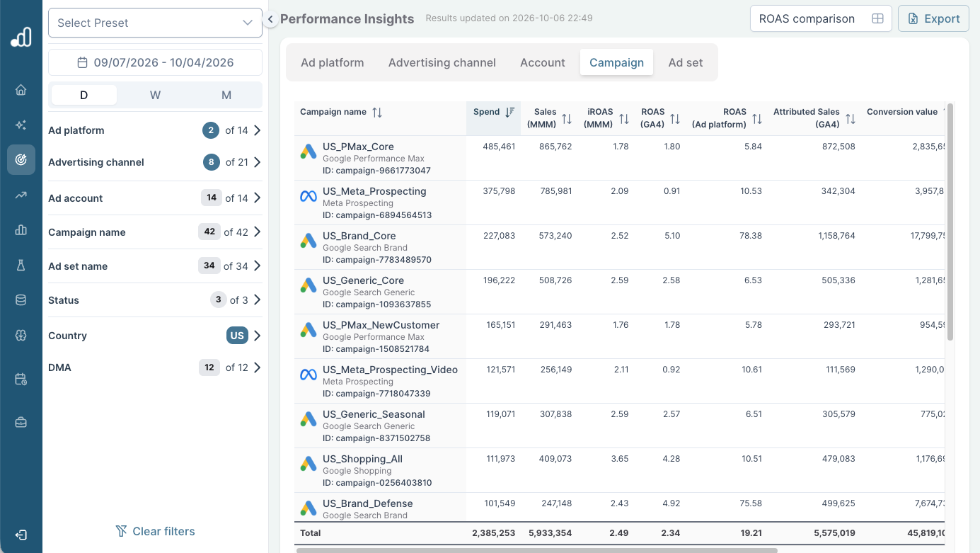Open the Home icon in sidebar
The image size is (980, 553).
click(21, 90)
